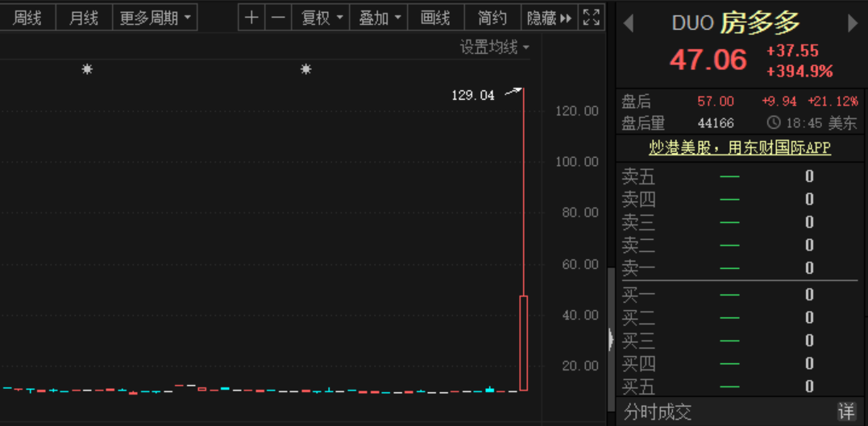The image size is (868, 426).
Task: Switch to 周线 weekly chart
Action: pyautogui.click(x=27, y=18)
